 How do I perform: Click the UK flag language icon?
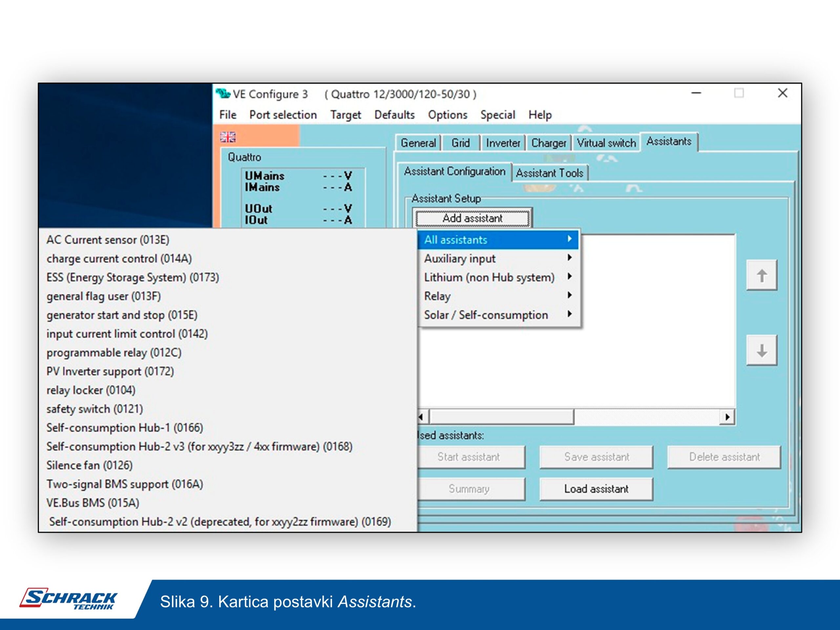pyautogui.click(x=228, y=137)
